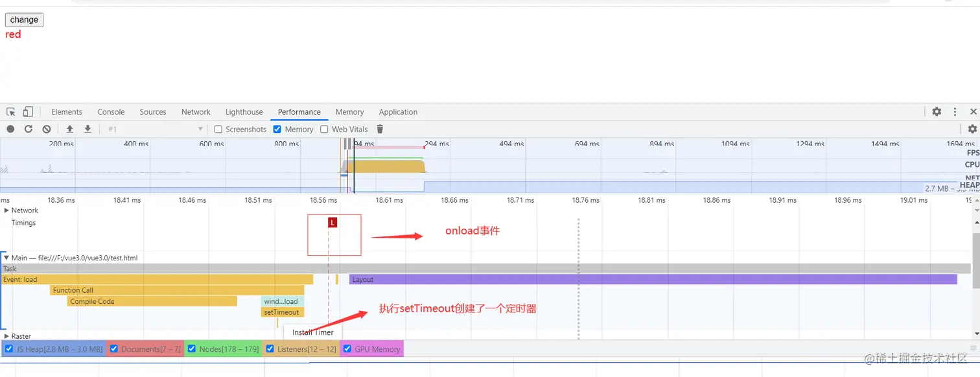The height and width of the screenshot is (377, 980).
Task: Toggle the Nodes counter checkbox
Action: point(191,349)
